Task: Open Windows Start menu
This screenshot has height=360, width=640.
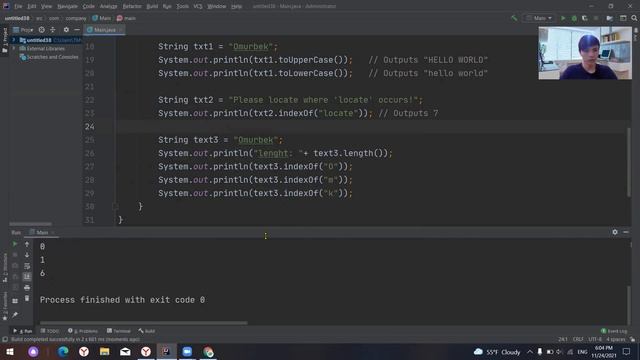Action: click(10, 352)
